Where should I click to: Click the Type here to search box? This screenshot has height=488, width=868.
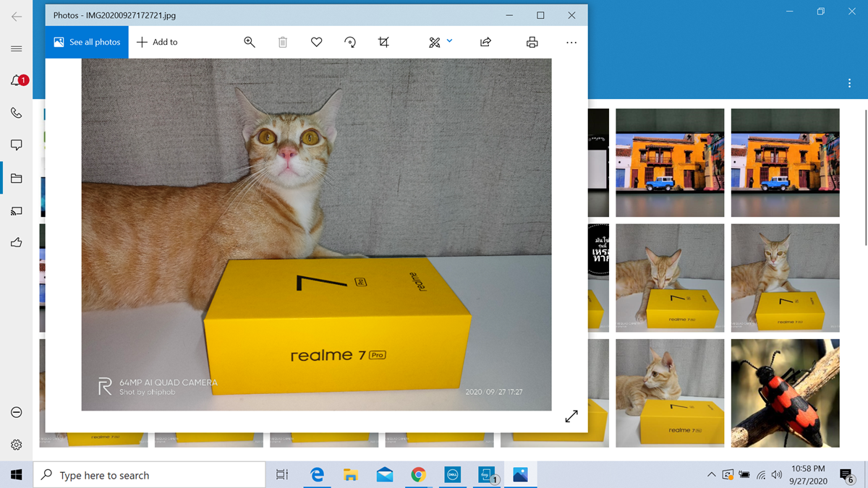pos(149,475)
